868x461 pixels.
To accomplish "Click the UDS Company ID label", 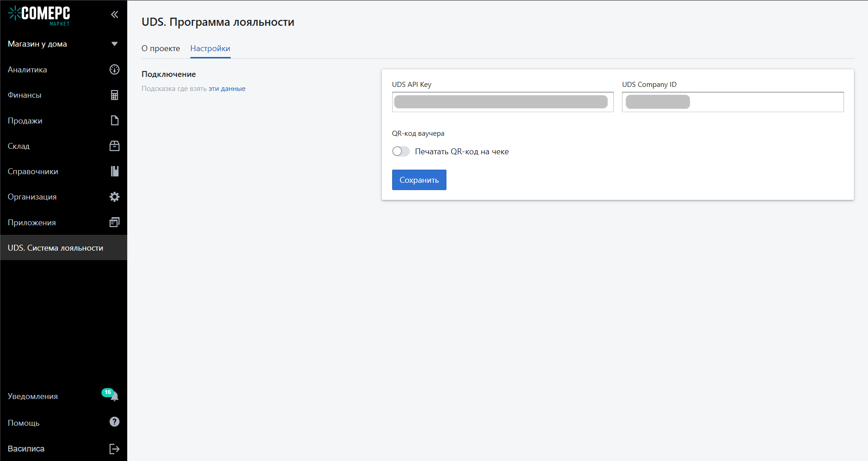I will (x=650, y=85).
